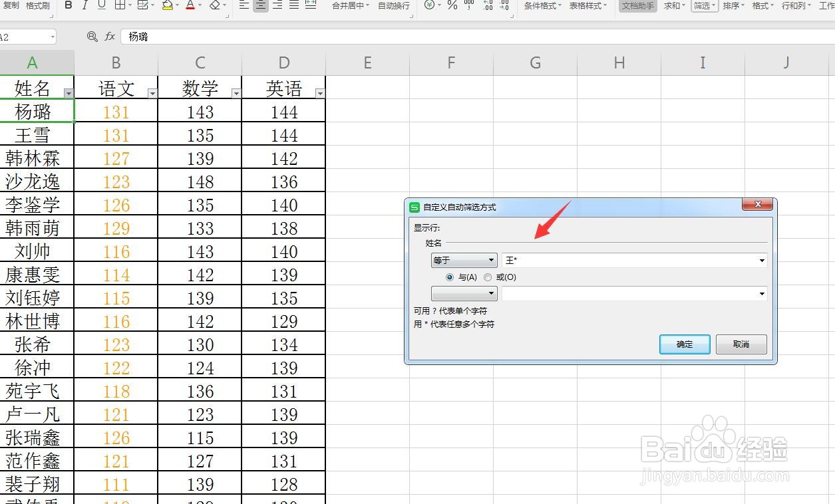Click the 取消 cancel button

click(x=741, y=344)
